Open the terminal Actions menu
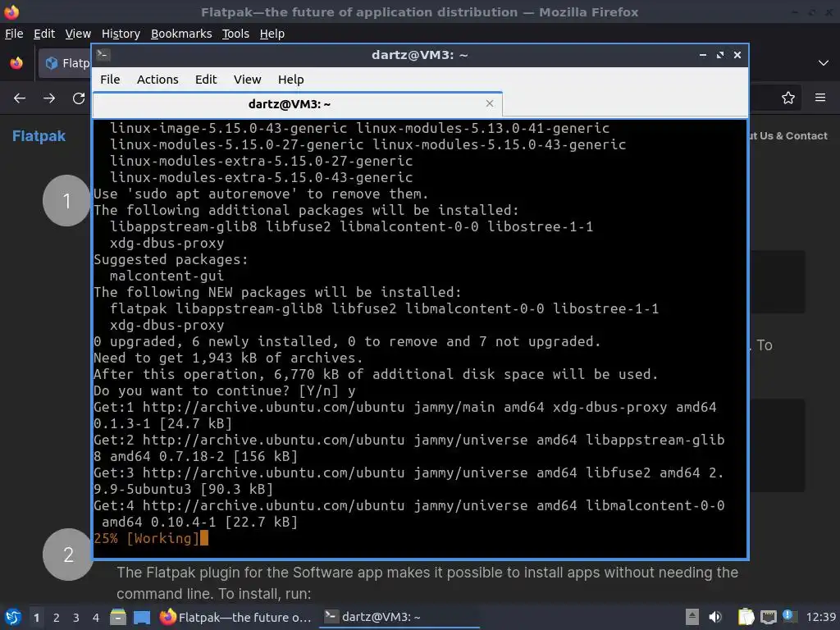The image size is (840, 630). click(157, 80)
